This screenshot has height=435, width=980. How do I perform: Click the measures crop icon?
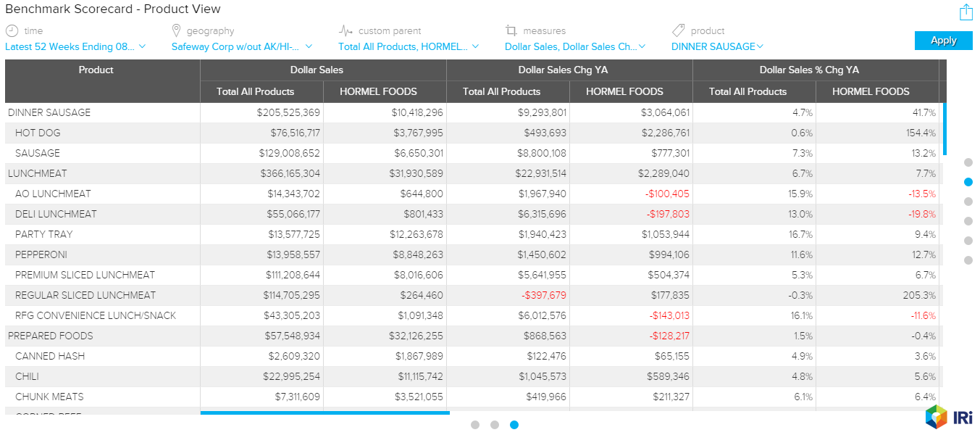511,30
